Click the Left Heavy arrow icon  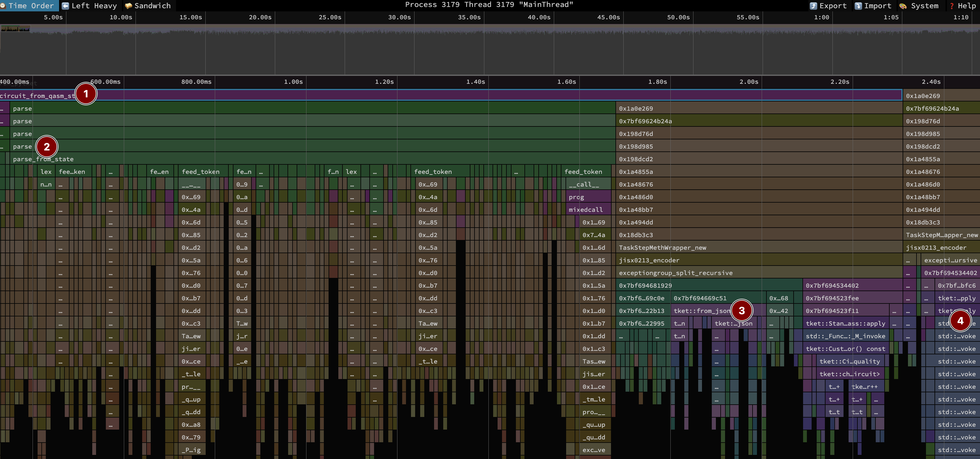[x=65, y=6]
